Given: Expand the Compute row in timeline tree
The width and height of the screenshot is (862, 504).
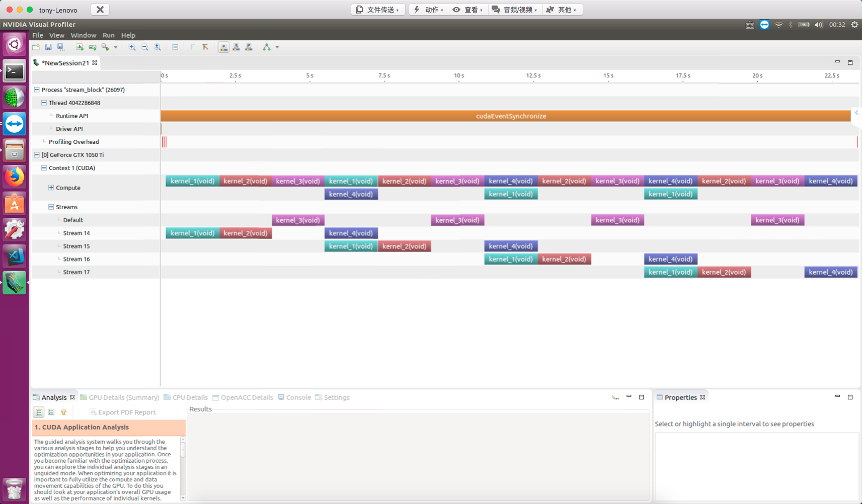Looking at the screenshot, I should click(x=51, y=188).
